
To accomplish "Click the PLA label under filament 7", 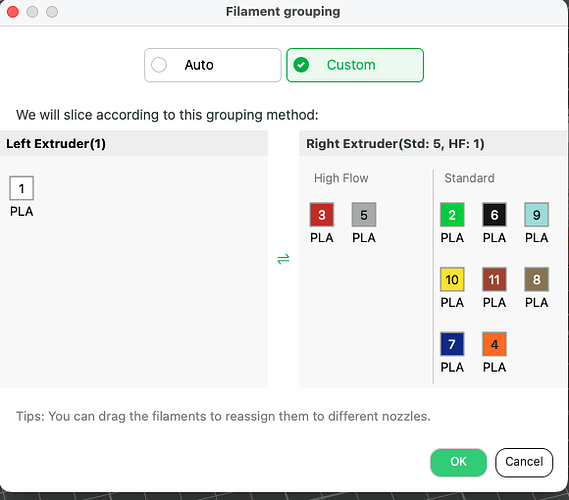I will [x=452, y=367].
